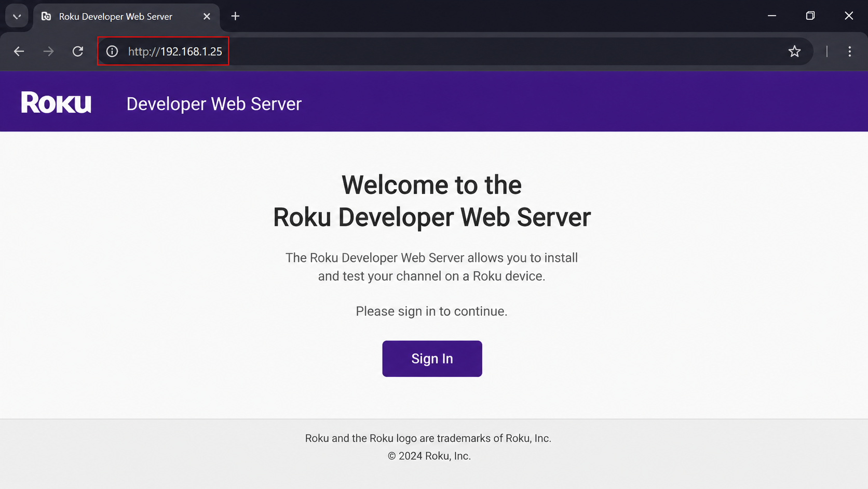Open the browser three-dot menu
868x489 pixels.
click(x=849, y=51)
